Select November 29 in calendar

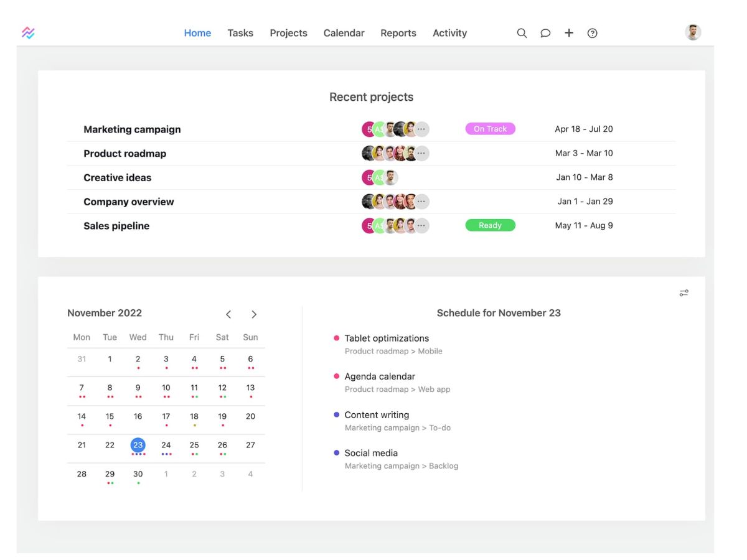point(110,474)
